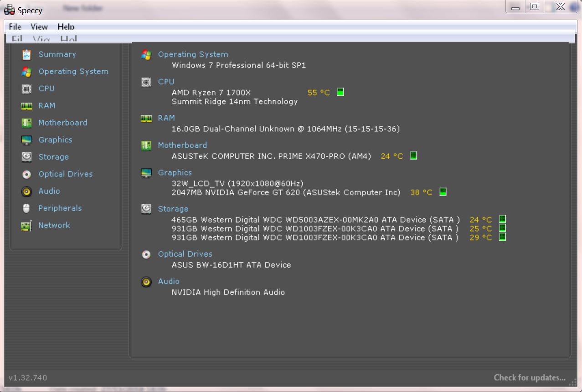This screenshot has width=582, height=392.
Task: Click the RAM stick icon in sidebar
Action: (x=26, y=106)
